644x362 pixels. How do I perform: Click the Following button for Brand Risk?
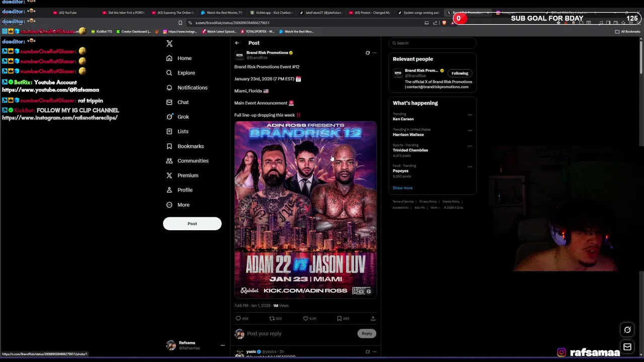tap(460, 73)
